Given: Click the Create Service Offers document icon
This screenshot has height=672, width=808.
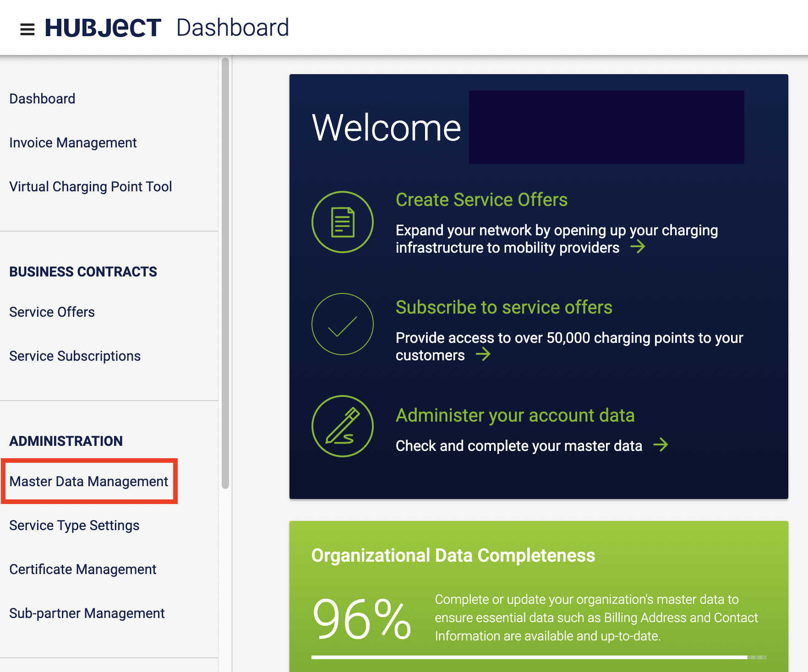Looking at the screenshot, I should (x=343, y=222).
